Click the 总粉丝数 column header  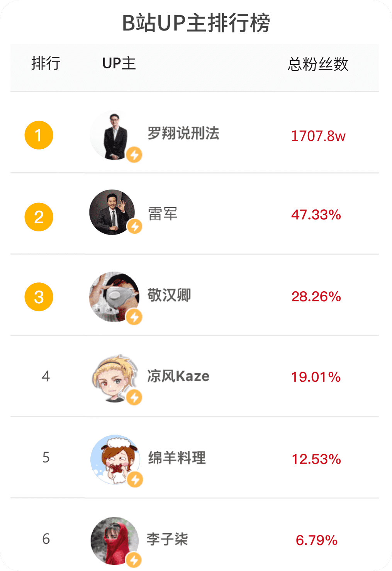tap(318, 64)
